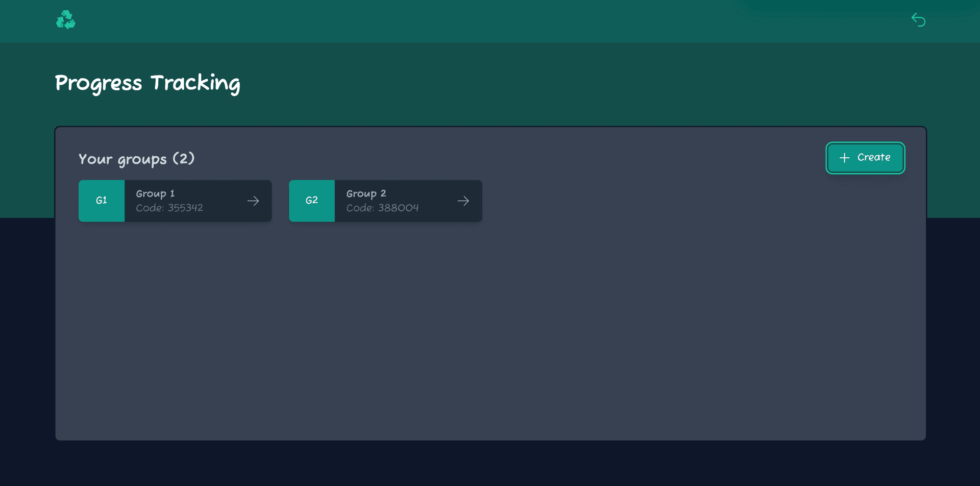Click the recycle logo in the header

[x=65, y=20]
